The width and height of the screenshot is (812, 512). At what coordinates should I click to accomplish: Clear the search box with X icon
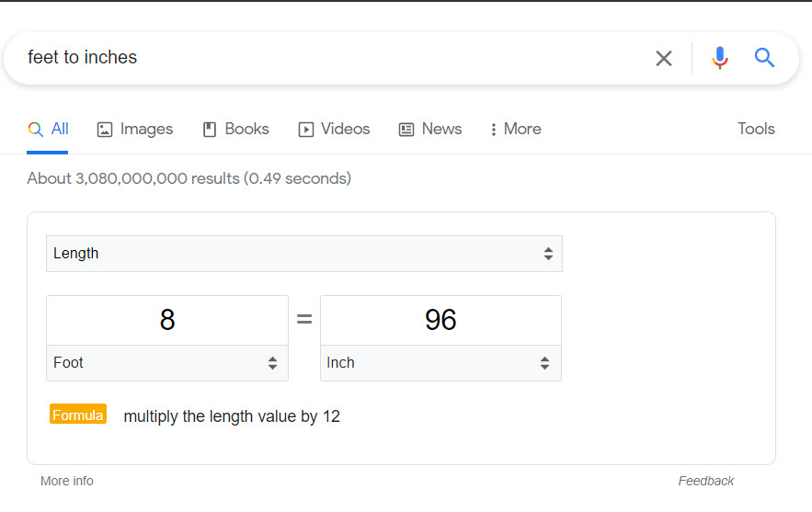[663, 58]
